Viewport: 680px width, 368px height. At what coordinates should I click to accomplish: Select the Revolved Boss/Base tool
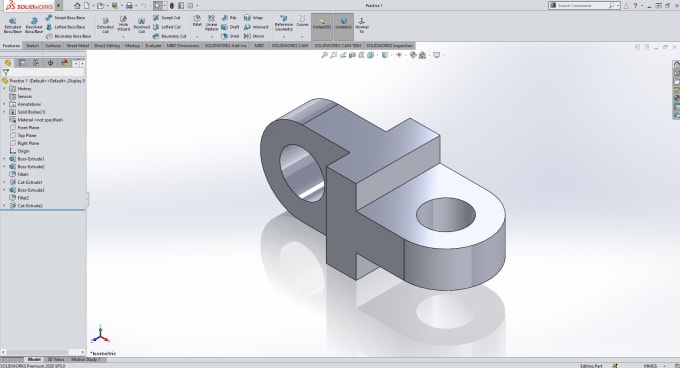(34, 26)
